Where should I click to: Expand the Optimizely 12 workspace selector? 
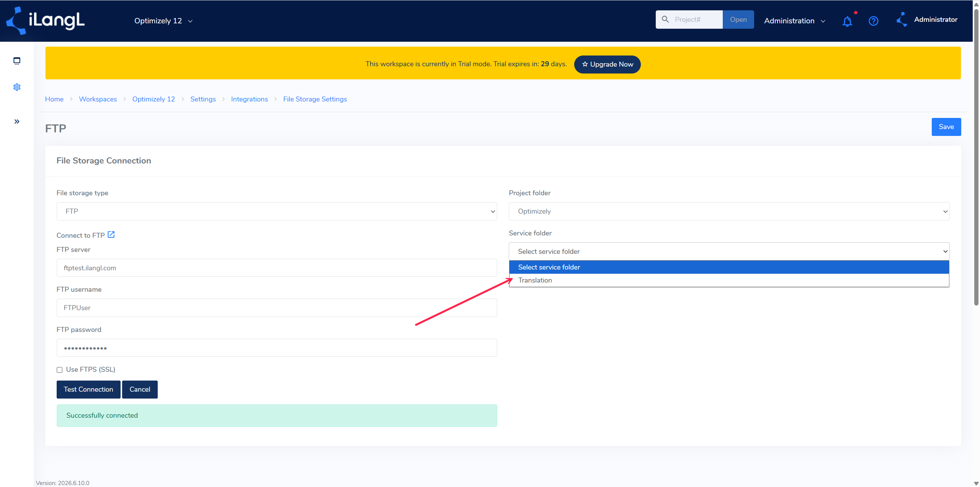pos(163,21)
